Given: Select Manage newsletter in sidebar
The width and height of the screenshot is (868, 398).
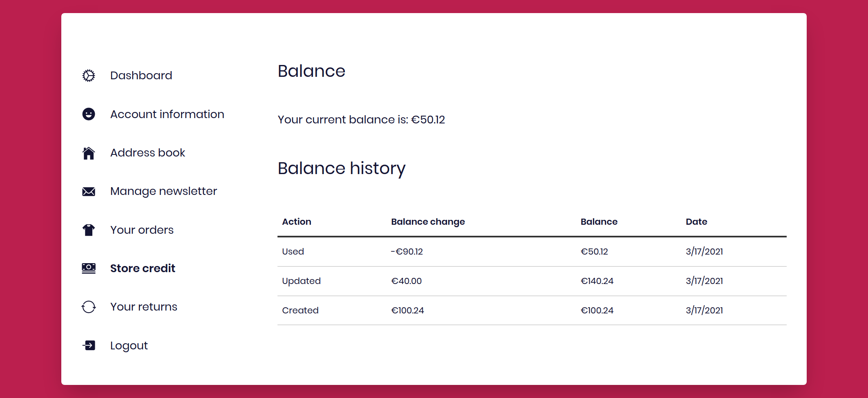Looking at the screenshot, I should coord(163,191).
